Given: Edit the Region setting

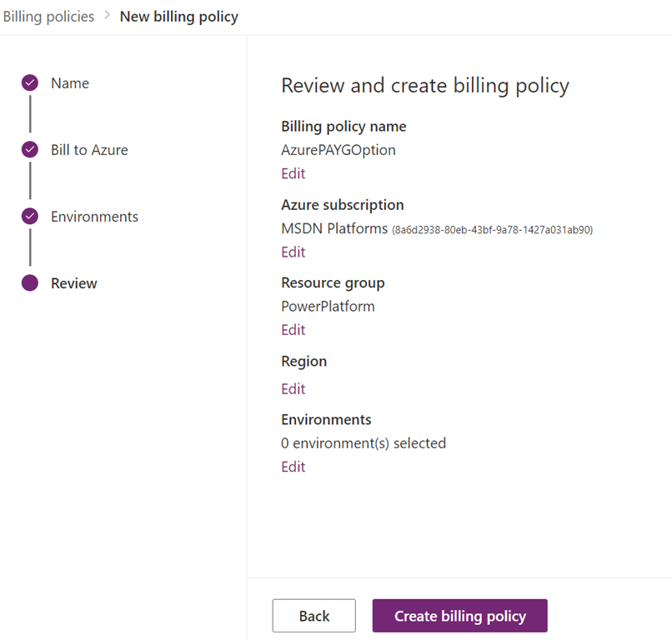Looking at the screenshot, I should [x=293, y=388].
